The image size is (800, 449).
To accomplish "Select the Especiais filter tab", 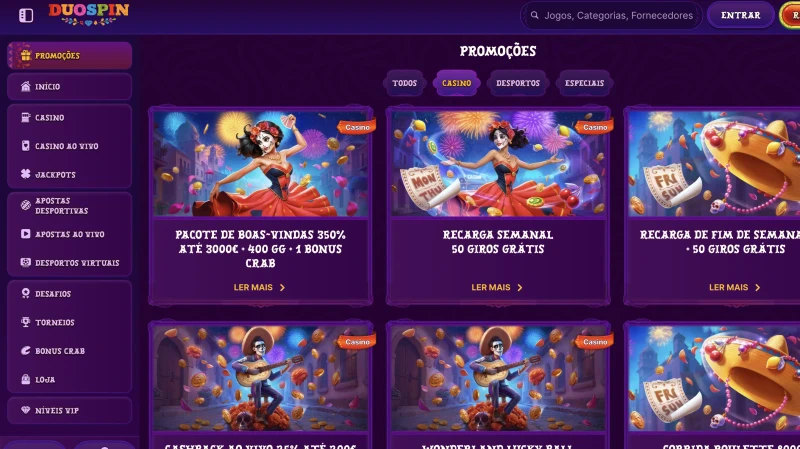I will click(584, 83).
